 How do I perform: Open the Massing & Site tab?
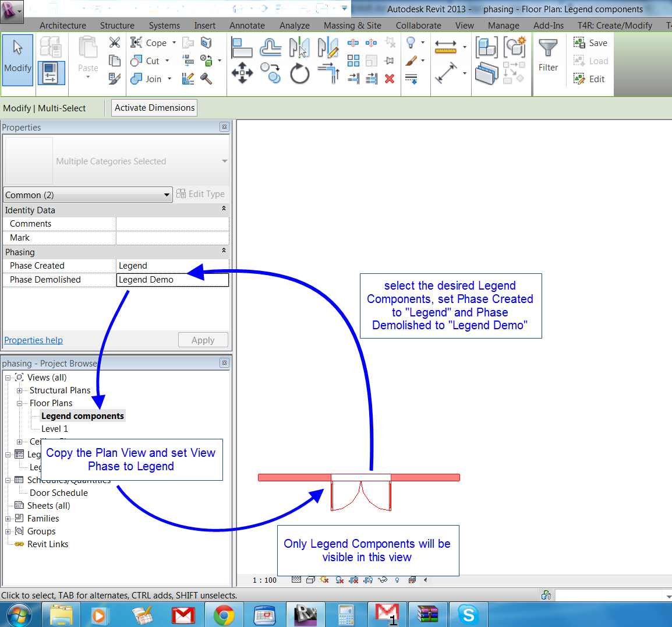(x=352, y=25)
